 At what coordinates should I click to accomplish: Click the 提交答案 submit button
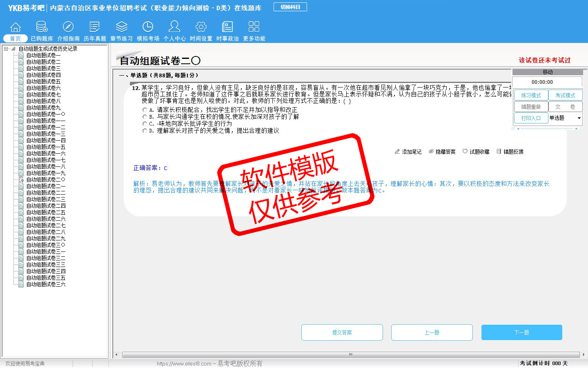(x=342, y=332)
